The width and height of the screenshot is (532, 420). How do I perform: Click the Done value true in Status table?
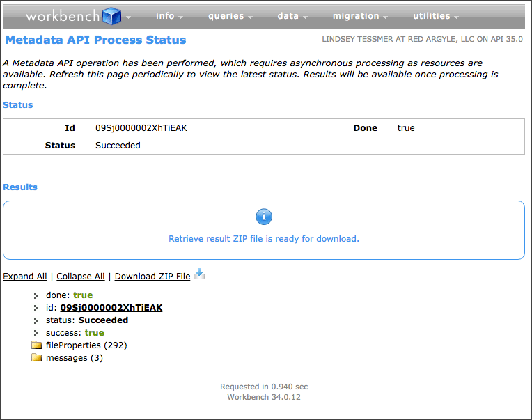coord(406,128)
